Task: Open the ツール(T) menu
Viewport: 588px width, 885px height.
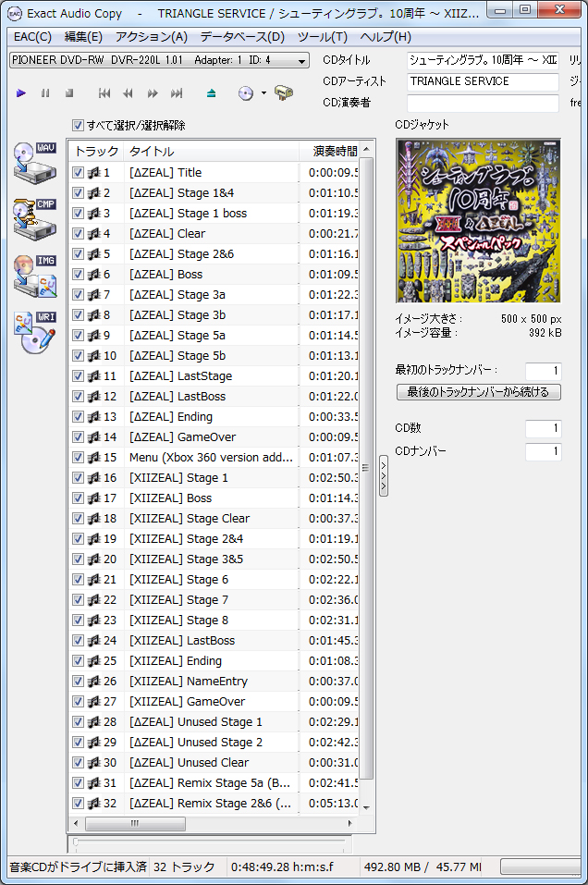Action: (323, 37)
